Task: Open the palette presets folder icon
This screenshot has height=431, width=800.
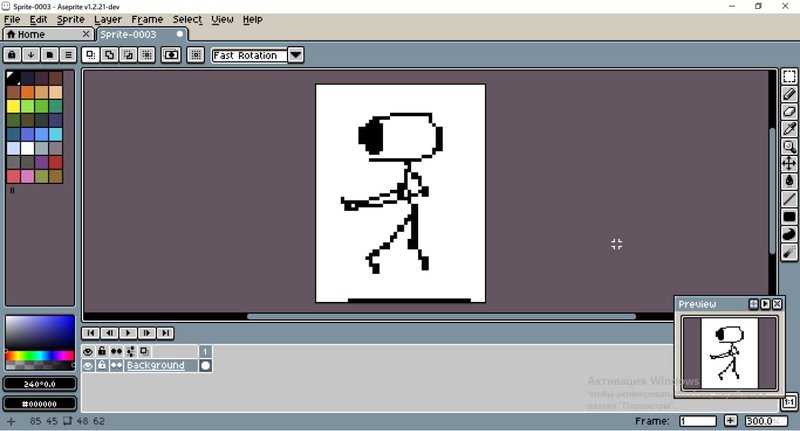Action: point(49,55)
